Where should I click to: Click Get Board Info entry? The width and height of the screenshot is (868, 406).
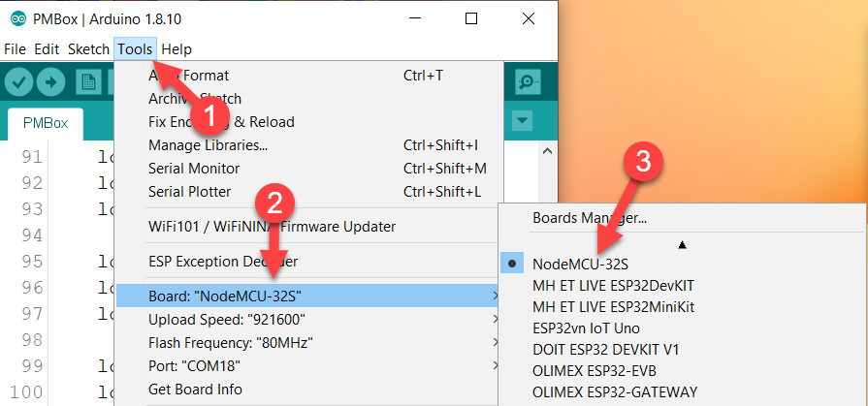(x=309, y=390)
